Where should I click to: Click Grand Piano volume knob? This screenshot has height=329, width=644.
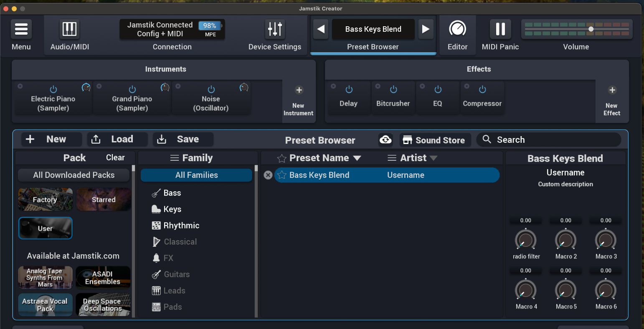pyautogui.click(x=165, y=87)
